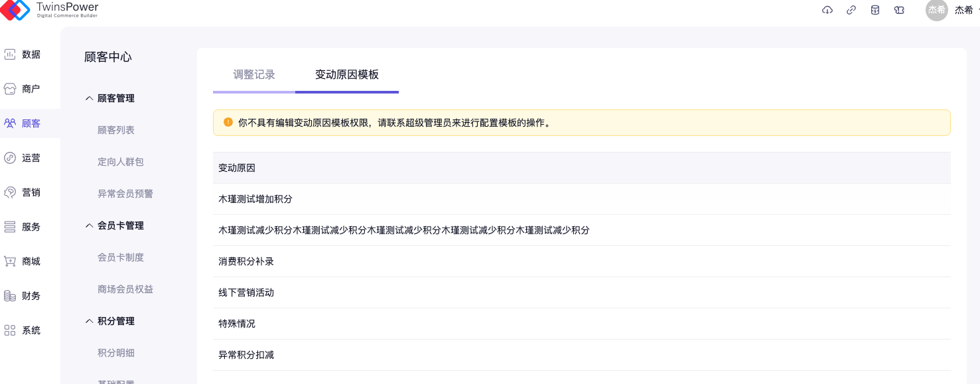Open the database cylinder icon in header
This screenshot has width=980, height=384.
point(875,10)
